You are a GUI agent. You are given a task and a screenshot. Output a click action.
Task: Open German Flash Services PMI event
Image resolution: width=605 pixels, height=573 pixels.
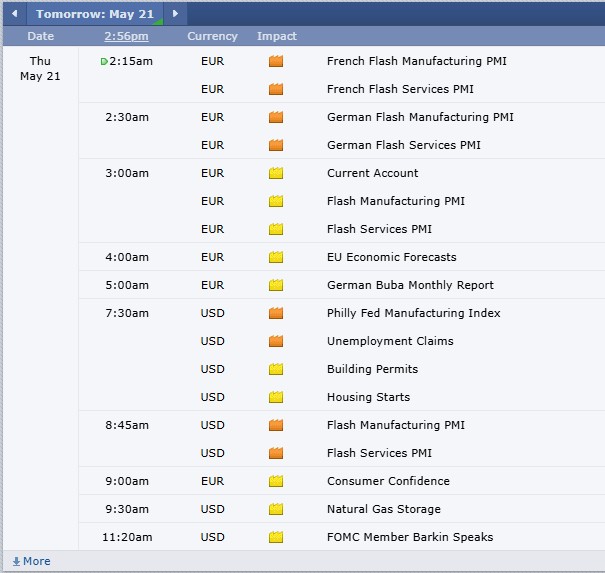(x=404, y=145)
